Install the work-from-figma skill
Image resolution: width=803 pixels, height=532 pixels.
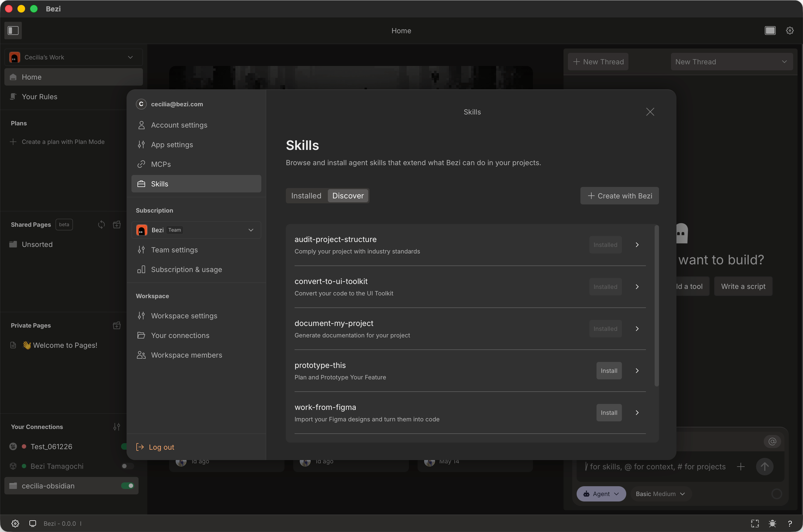click(609, 413)
